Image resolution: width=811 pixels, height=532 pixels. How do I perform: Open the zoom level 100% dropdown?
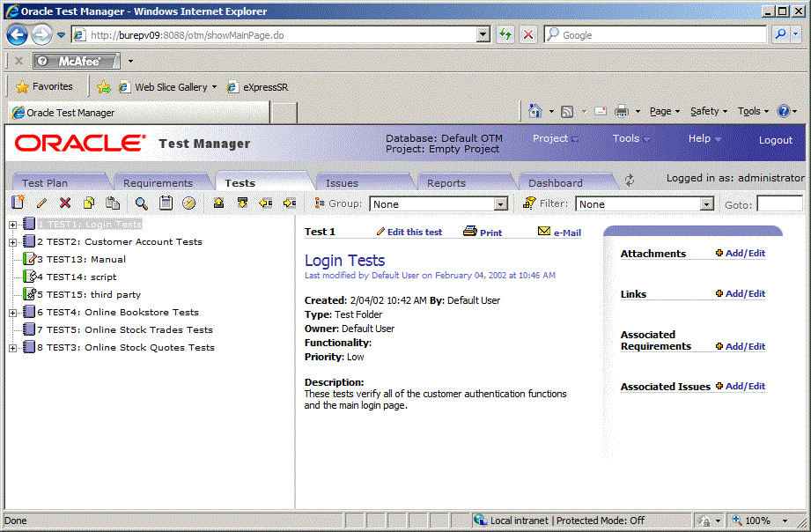tap(785, 521)
